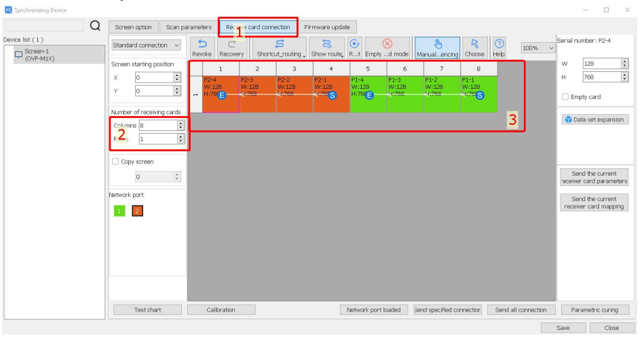The height and width of the screenshot is (338, 644).
Task: Open the 100% zoom dropdown
Action: (538, 48)
